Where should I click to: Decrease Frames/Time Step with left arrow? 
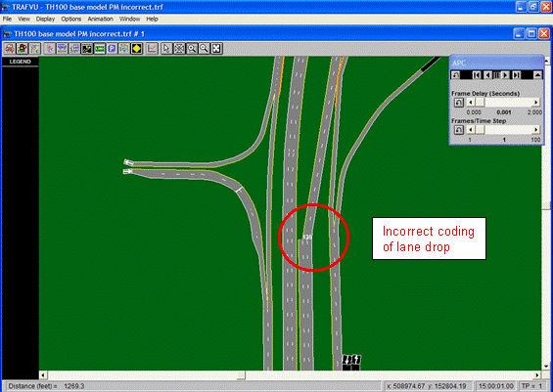pyautogui.click(x=470, y=130)
